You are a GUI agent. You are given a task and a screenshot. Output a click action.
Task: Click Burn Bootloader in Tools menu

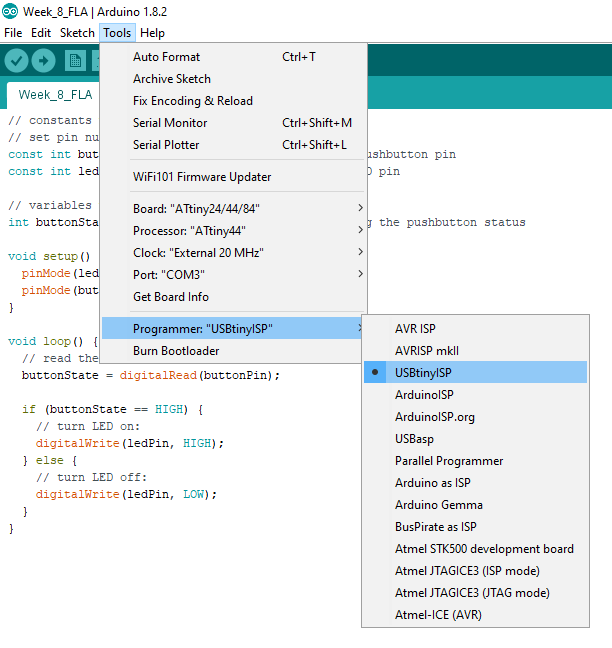(176, 351)
